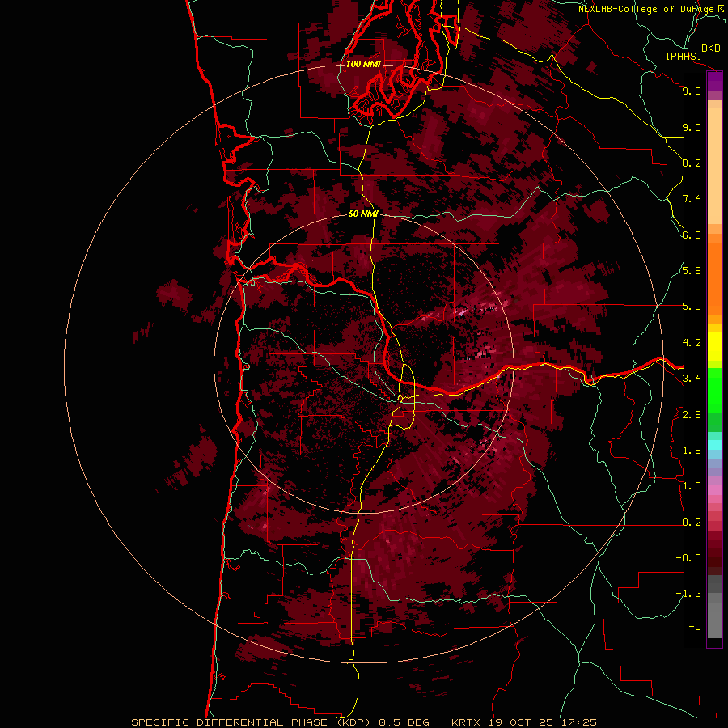
Task: Click the cyan segment of the color scale
Action: pos(714,445)
